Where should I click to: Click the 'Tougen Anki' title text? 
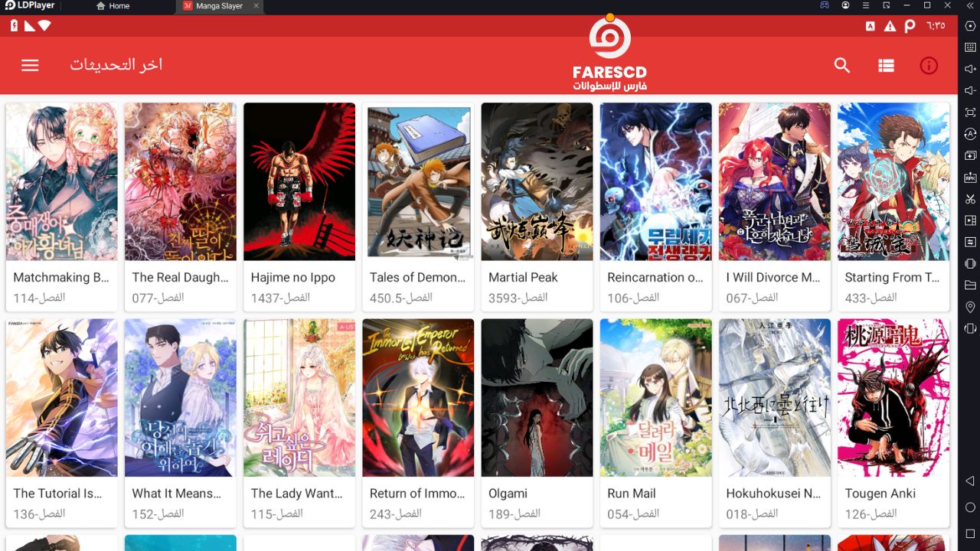click(880, 494)
